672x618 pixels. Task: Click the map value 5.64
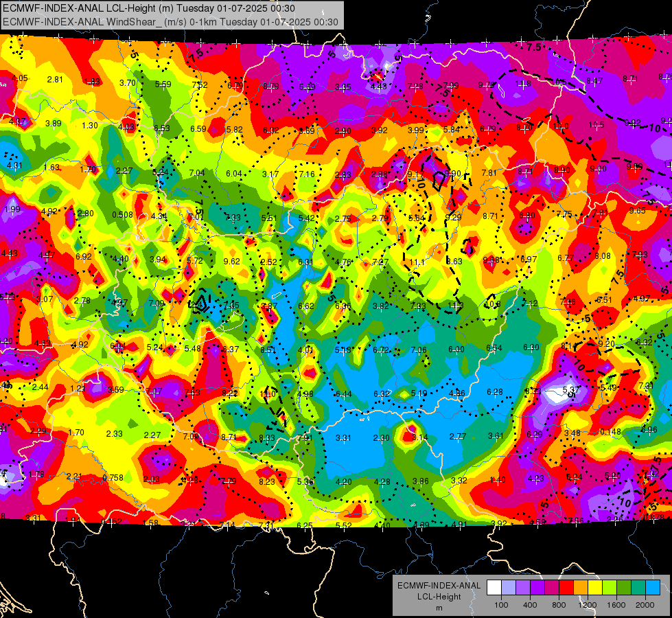point(417,218)
